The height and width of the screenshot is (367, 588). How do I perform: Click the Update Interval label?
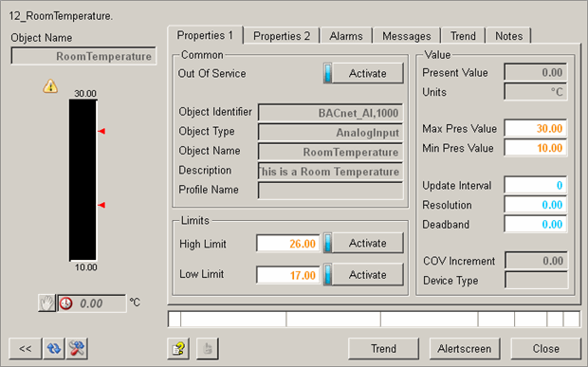[x=457, y=186]
